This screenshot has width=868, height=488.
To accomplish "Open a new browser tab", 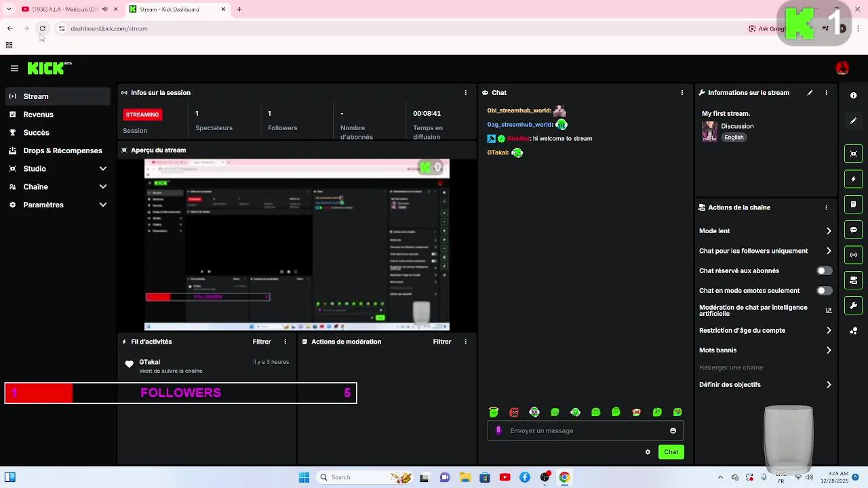I will (239, 9).
